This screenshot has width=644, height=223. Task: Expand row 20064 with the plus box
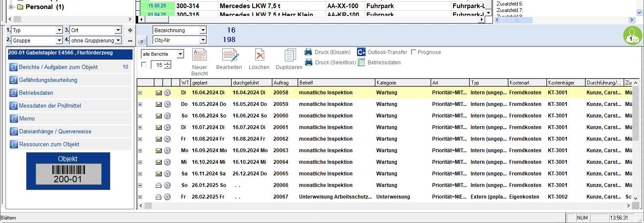(x=140, y=162)
